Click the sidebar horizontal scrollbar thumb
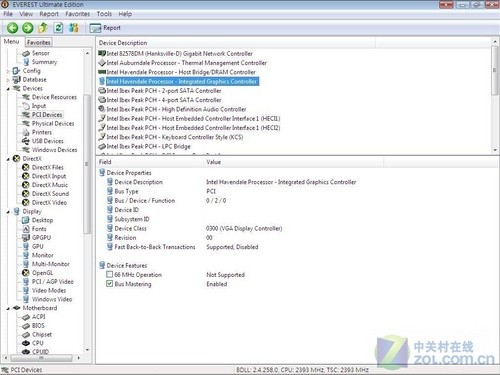 coord(41,358)
